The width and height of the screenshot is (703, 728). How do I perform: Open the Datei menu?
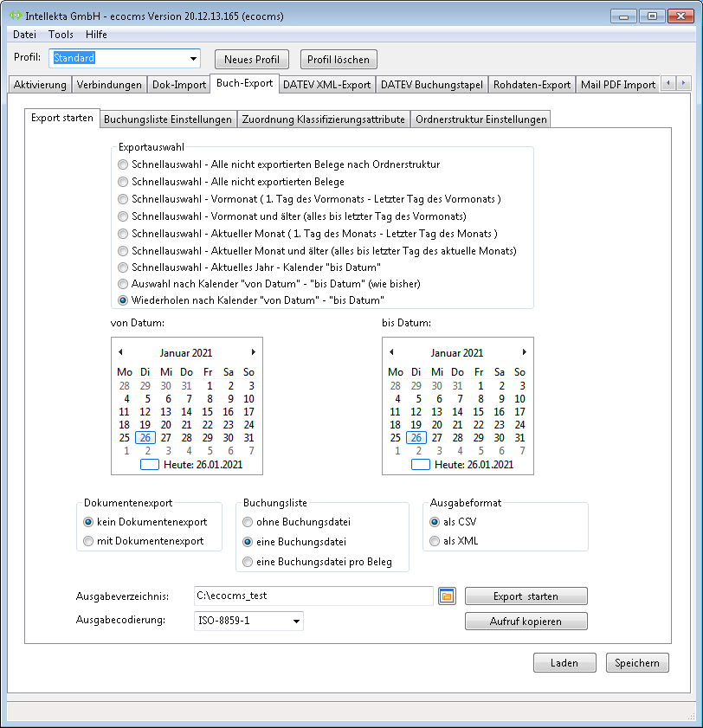pyautogui.click(x=24, y=35)
